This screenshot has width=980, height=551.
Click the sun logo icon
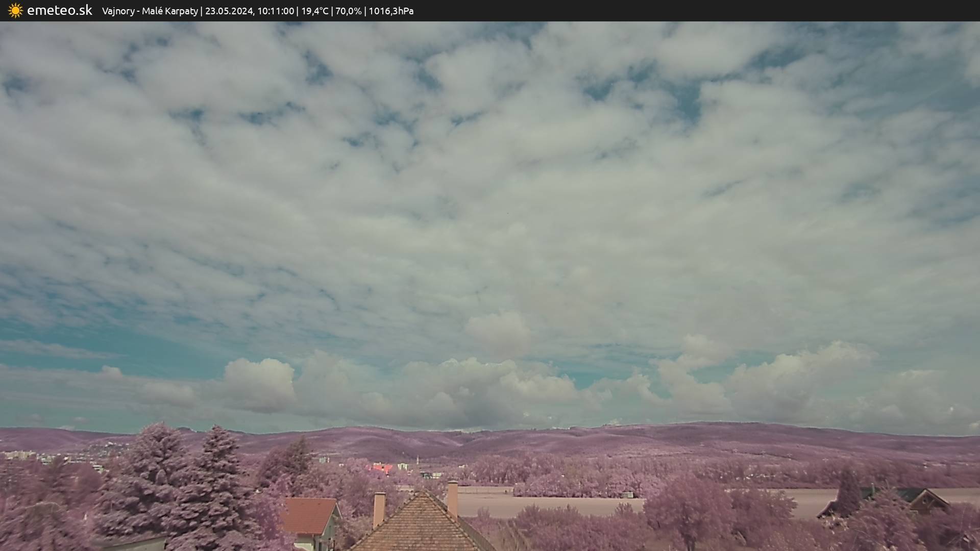coord(15,11)
